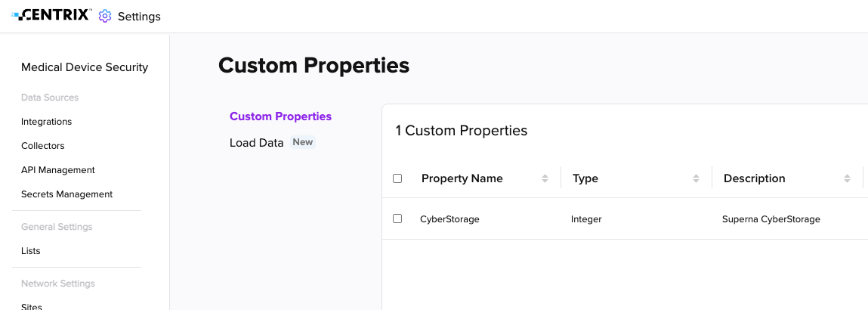Select Lists under General Settings
868x310 pixels.
point(30,251)
